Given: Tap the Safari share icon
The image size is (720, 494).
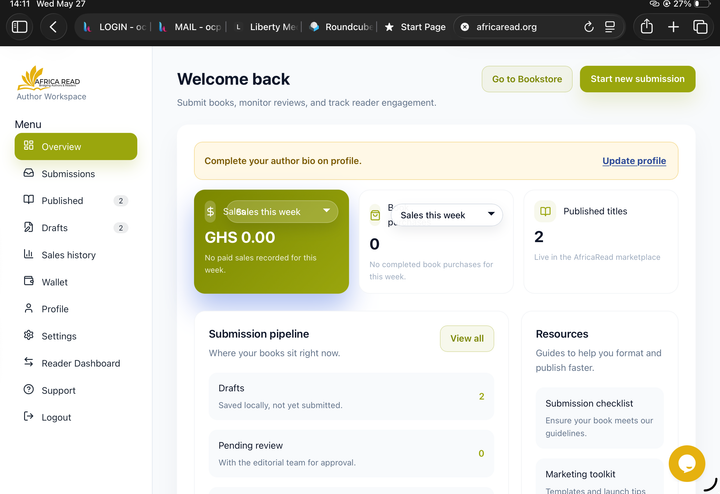Looking at the screenshot, I should click(x=647, y=27).
